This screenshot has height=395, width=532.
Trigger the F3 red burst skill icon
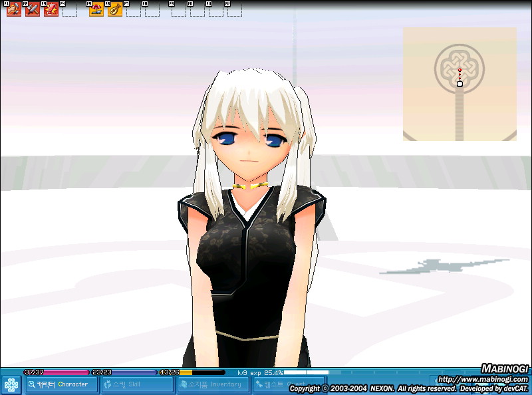[51, 9]
